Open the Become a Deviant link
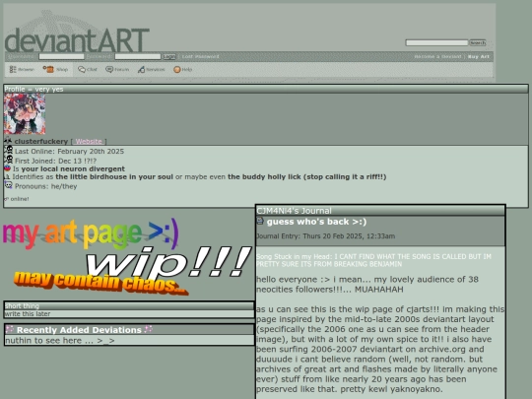532x399 pixels. (437, 56)
